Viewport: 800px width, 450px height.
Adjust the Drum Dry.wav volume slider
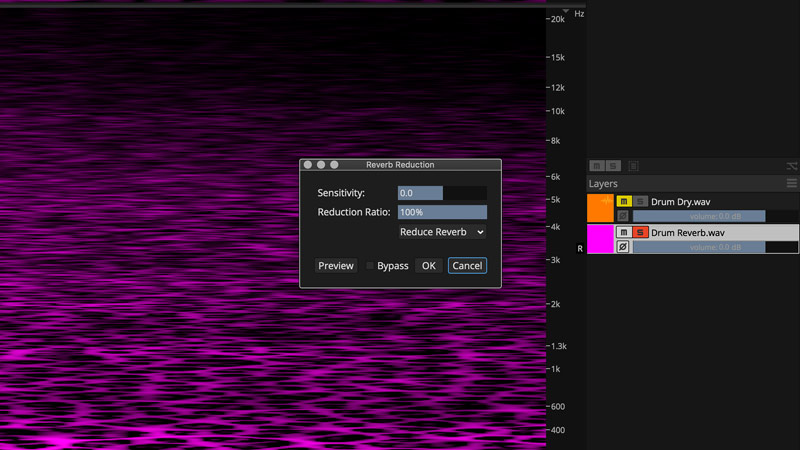click(x=715, y=216)
